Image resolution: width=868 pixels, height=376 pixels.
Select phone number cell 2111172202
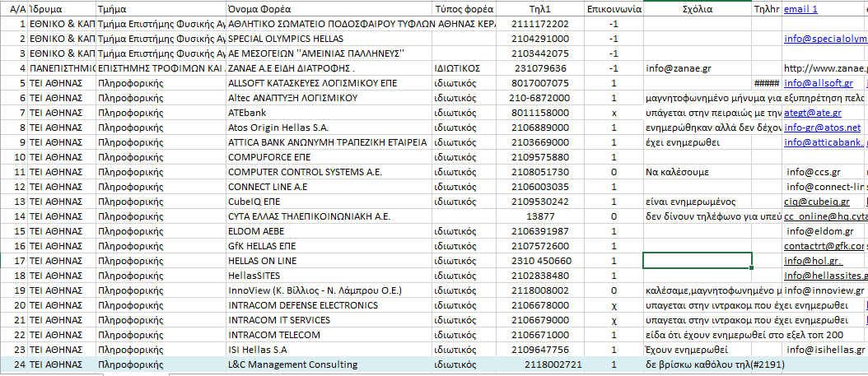541,25
